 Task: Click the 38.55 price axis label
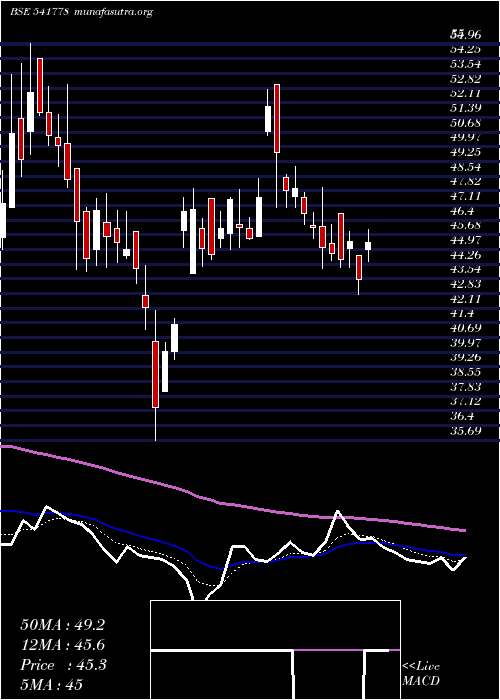coord(466,372)
